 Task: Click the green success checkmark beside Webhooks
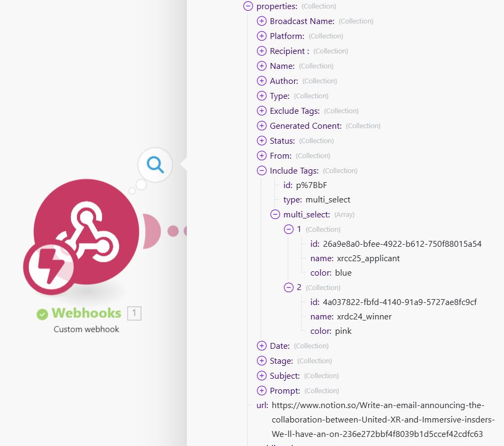42,314
